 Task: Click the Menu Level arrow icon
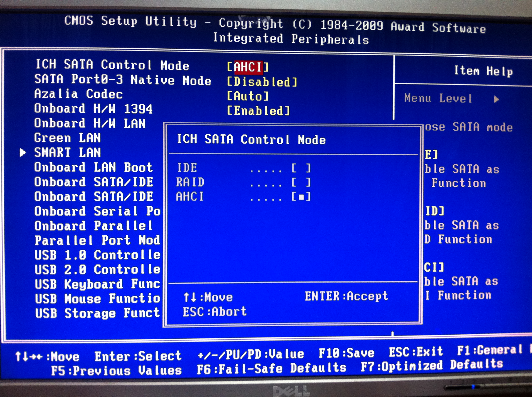pos(496,99)
